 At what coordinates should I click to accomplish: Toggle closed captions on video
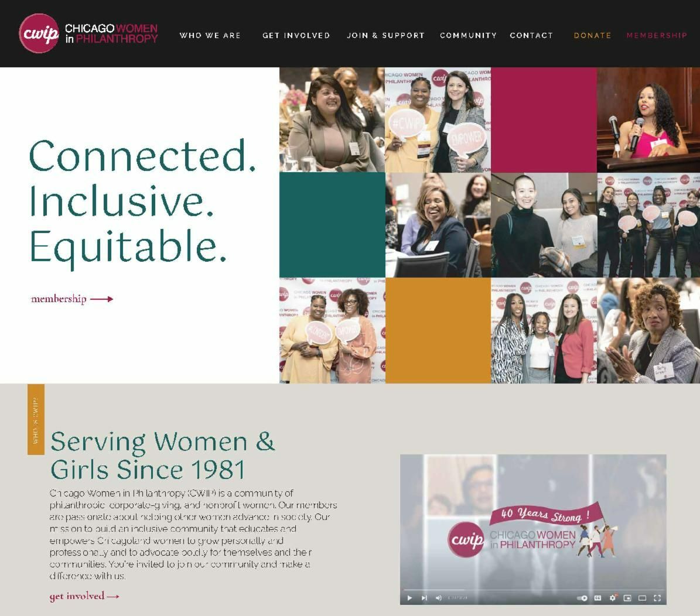(x=597, y=598)
